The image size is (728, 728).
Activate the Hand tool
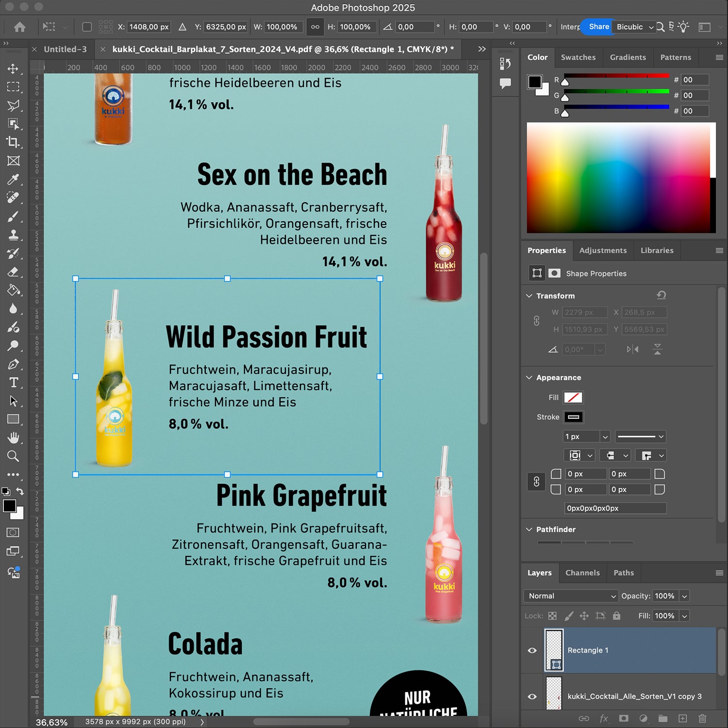13,438
